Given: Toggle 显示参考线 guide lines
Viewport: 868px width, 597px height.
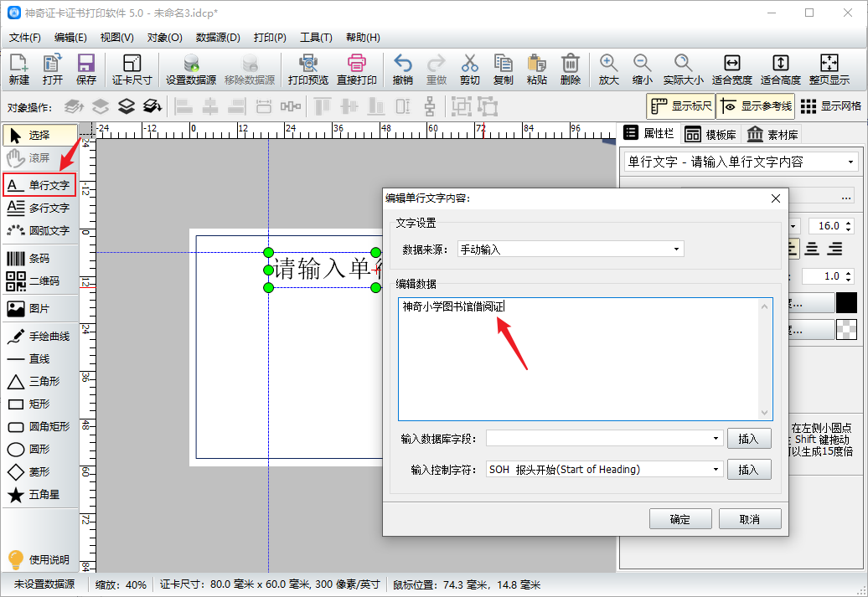Looking at the screenshot, I should point(756,106).
